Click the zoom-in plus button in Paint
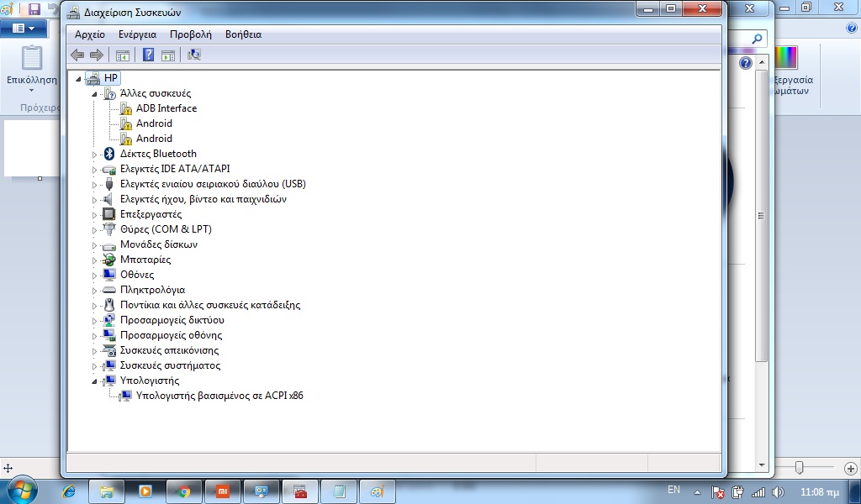Viewport: 861px width, 504px height. pyautogui.click(x=851, y=469)
